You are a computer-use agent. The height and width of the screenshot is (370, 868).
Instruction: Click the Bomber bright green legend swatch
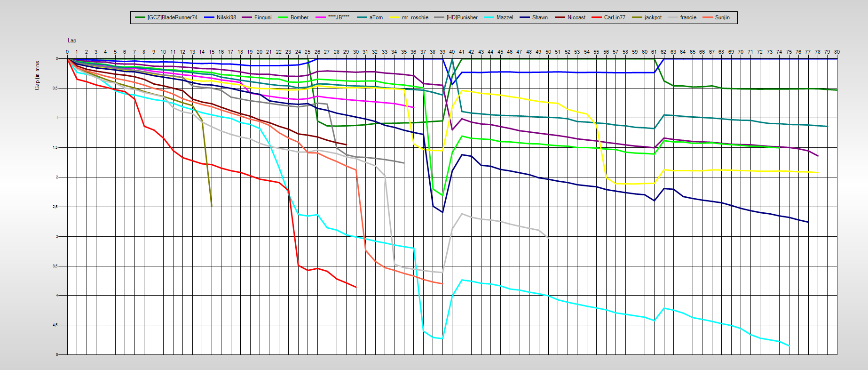283,17
